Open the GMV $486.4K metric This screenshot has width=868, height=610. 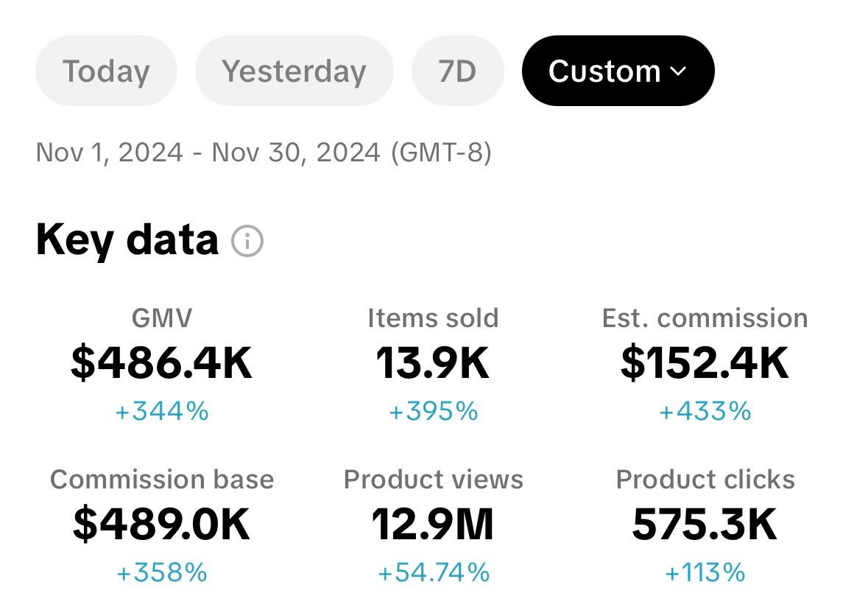162,363
